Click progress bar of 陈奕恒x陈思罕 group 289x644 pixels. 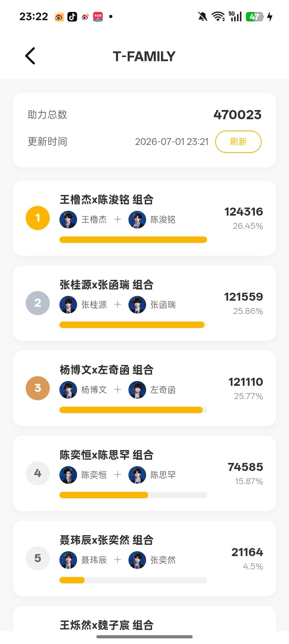(133, 495)
